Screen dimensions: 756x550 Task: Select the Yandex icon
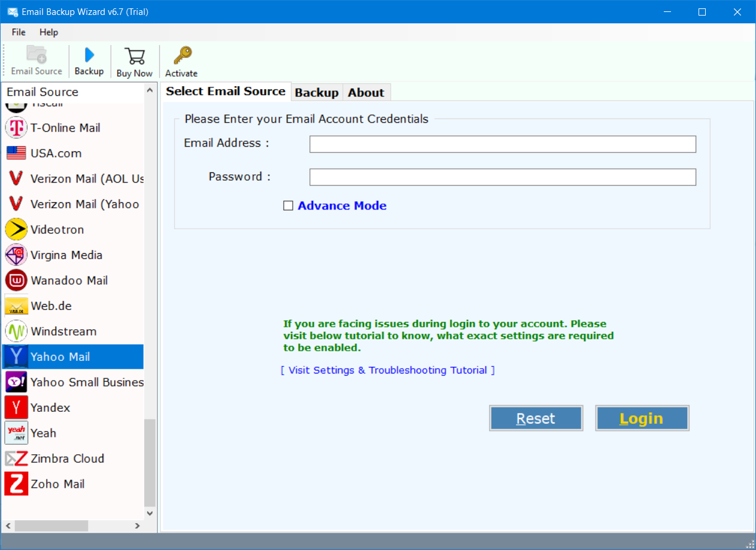tap(16, 408)
